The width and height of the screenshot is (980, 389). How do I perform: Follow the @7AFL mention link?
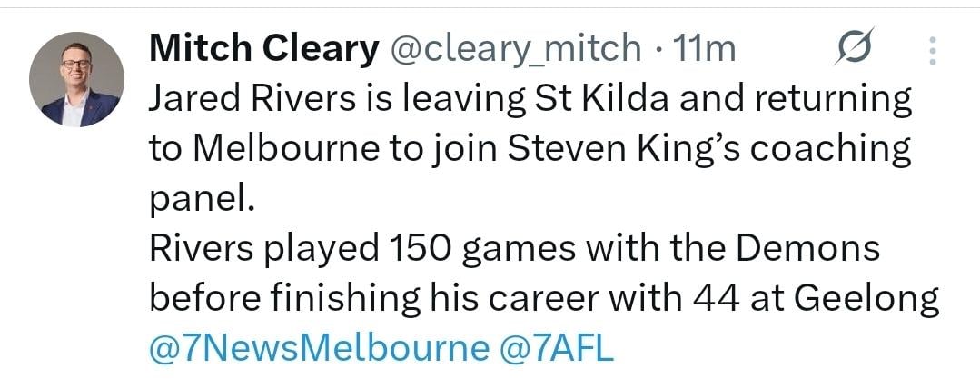558,346
